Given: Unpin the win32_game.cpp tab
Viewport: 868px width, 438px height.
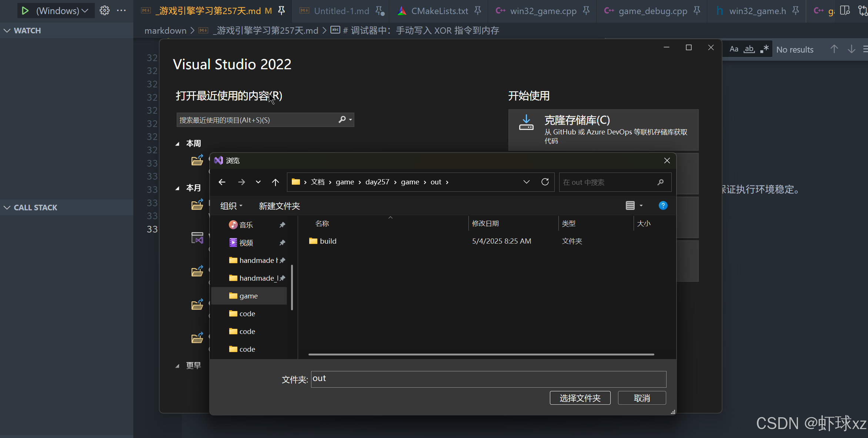Looking at the screenshot, I should pos(586,11).
